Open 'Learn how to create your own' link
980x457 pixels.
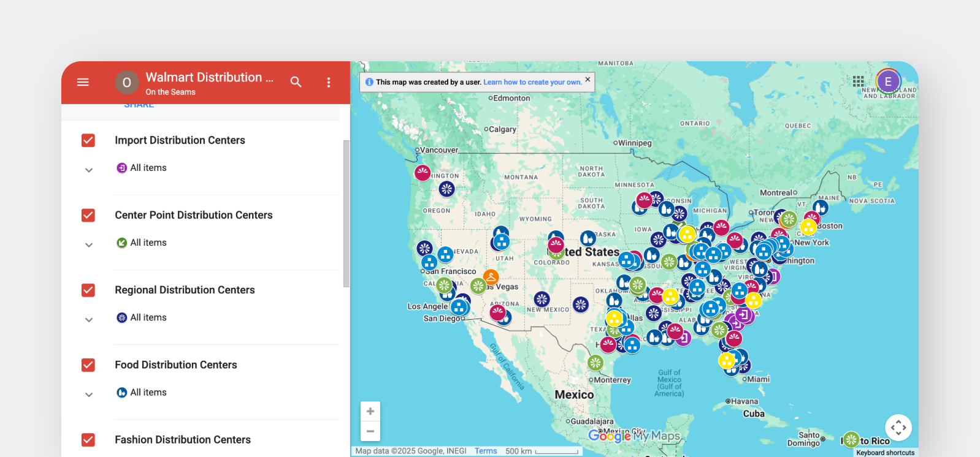pos(532,82)
